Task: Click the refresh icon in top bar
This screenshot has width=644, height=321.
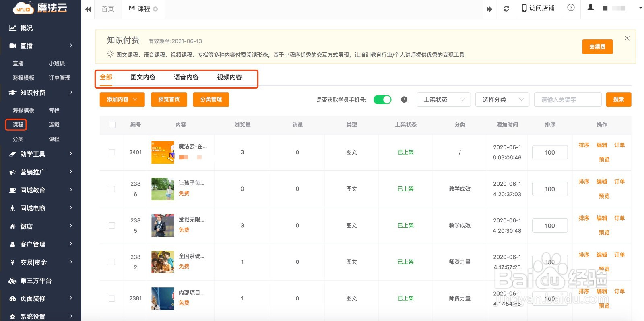Action: point(506,9)
